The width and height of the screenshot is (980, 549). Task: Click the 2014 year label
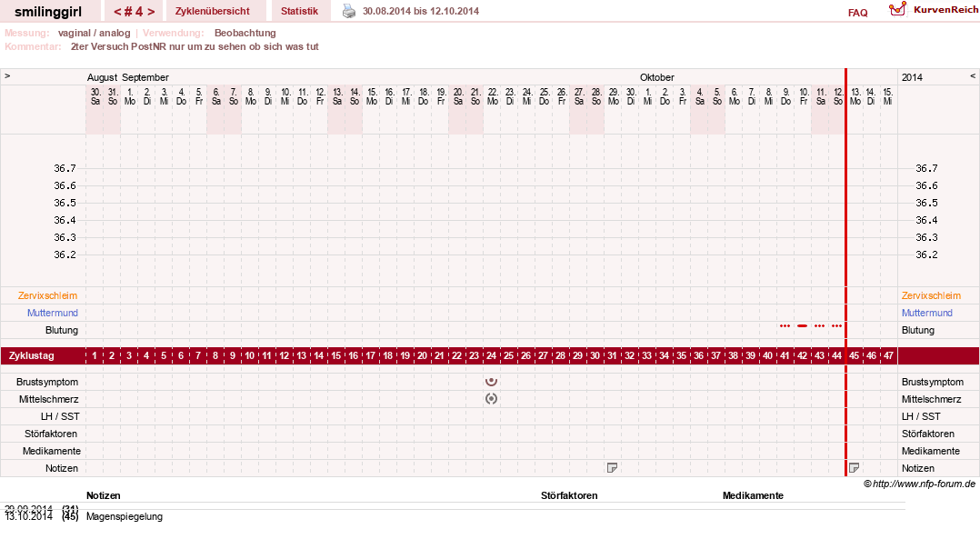tap(912, 77)
